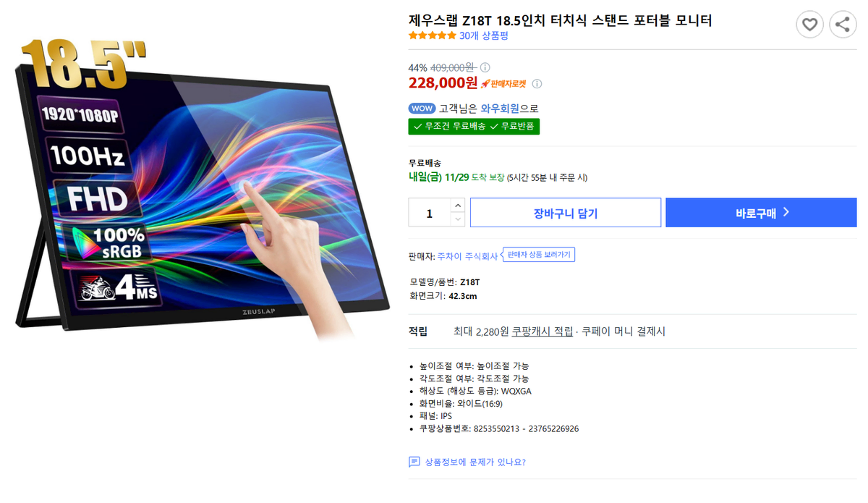Click speech bubble icon for product info issue

tap(414, 462)
